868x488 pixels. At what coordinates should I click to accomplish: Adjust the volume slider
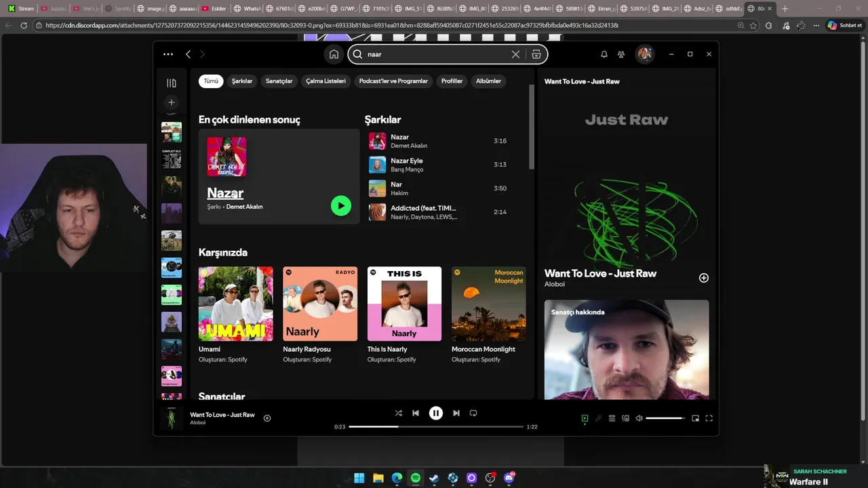(x=665, y=418)
